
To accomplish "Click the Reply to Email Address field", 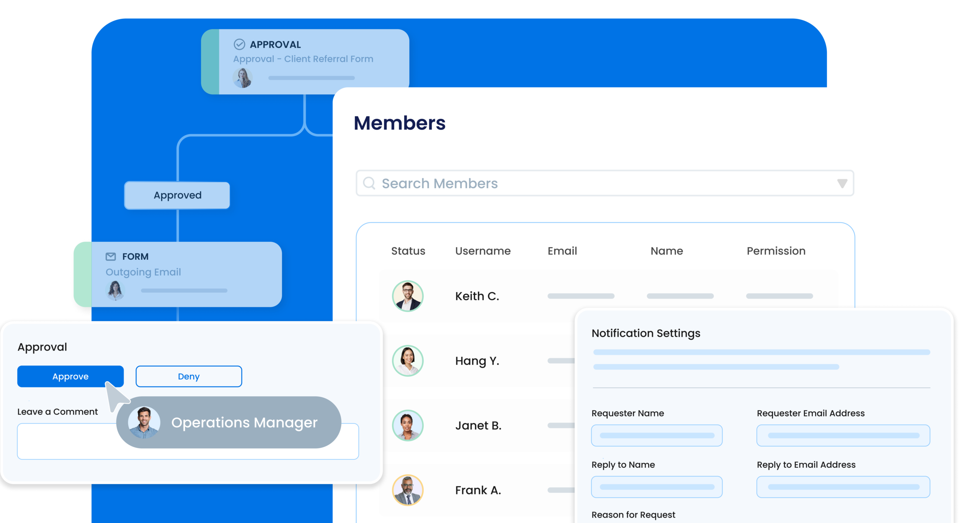I will click(843, 487).
